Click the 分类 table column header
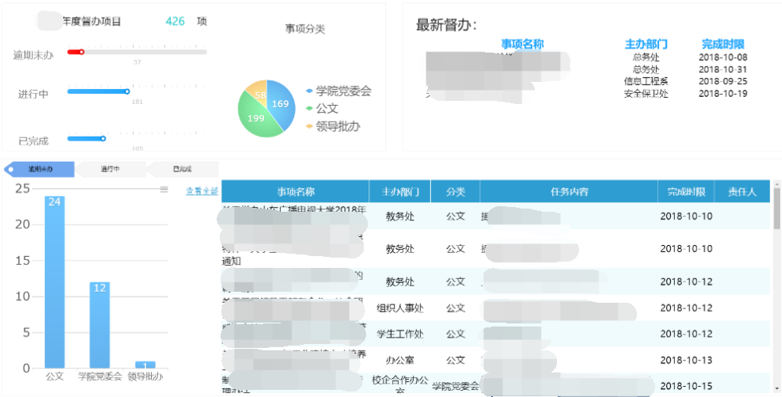 455,192
